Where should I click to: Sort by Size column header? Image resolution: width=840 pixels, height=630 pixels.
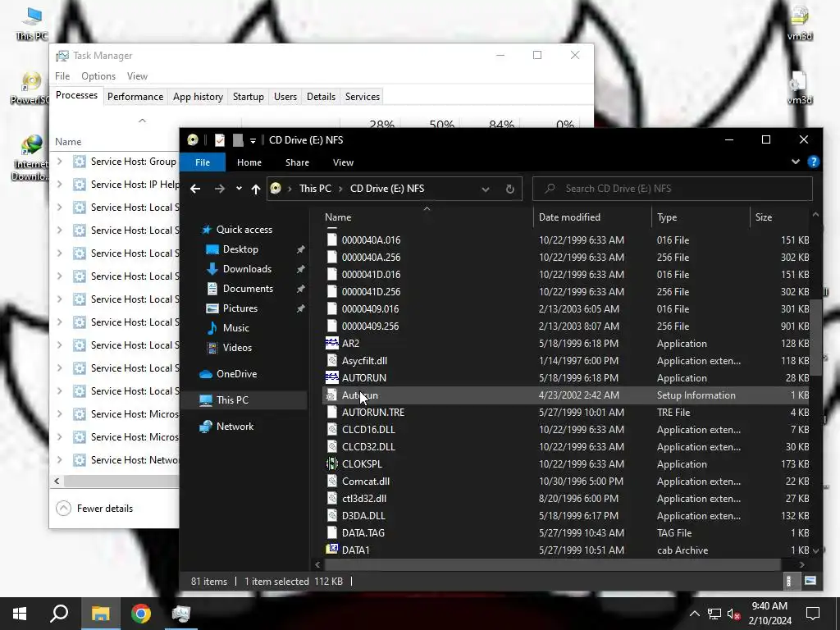(764, 217)
